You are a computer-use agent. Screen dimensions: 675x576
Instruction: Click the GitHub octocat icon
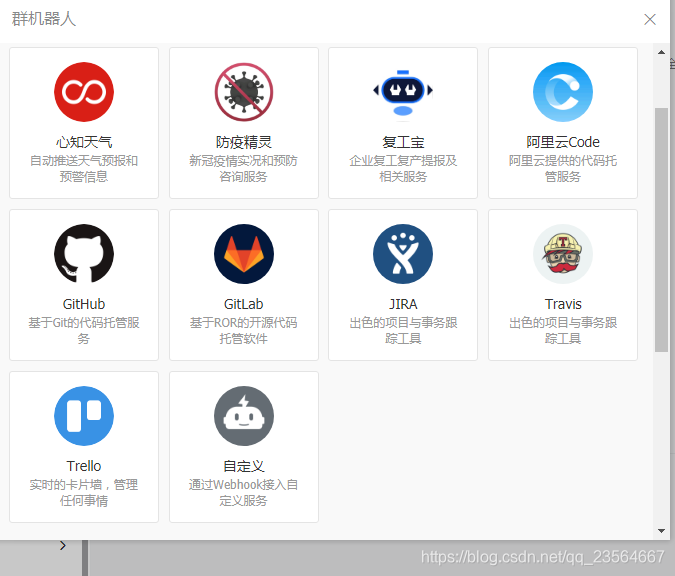(84, 254)
